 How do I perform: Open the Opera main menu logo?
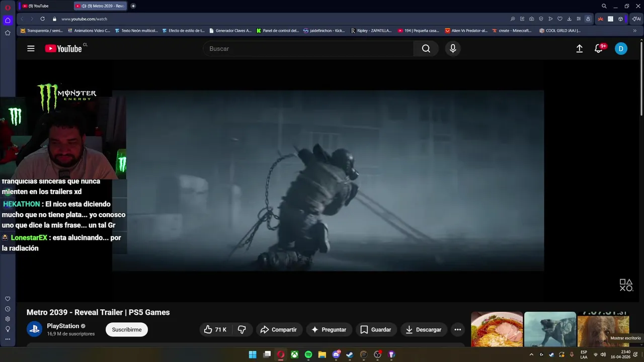[x=8, y=7]
